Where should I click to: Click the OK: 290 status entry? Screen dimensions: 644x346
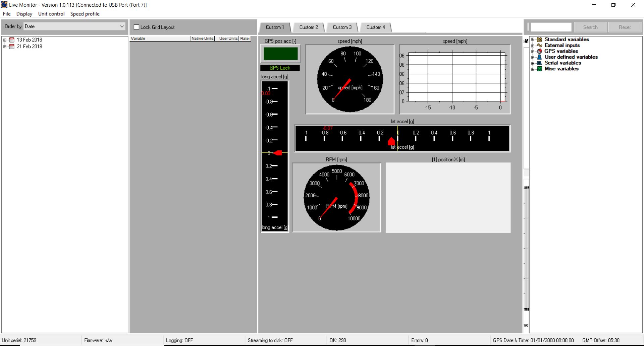(338, 340)
